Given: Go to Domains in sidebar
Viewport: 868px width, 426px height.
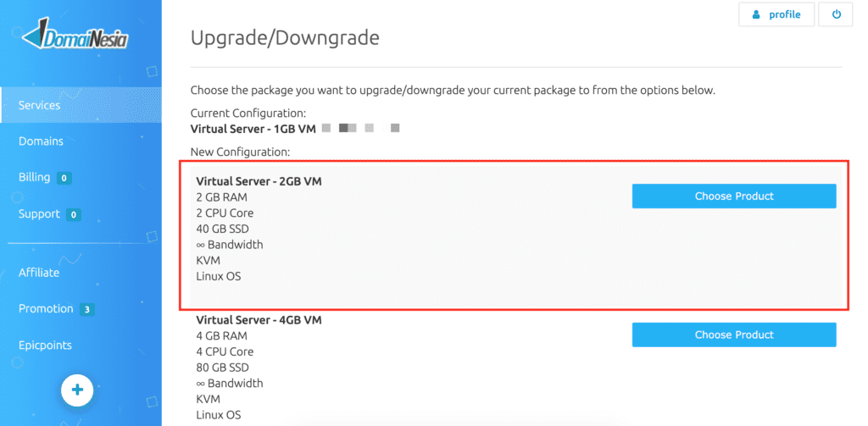Looking at the screenshot, I should (41, 141).
